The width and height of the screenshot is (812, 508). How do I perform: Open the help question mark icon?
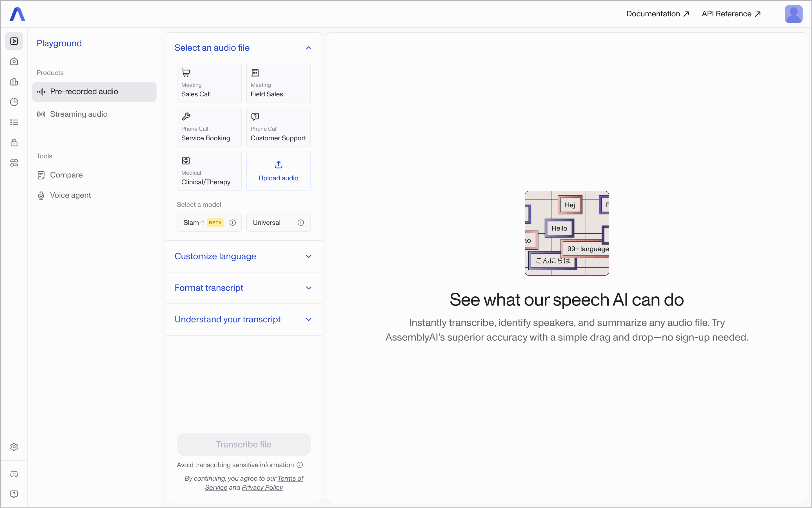14,494
